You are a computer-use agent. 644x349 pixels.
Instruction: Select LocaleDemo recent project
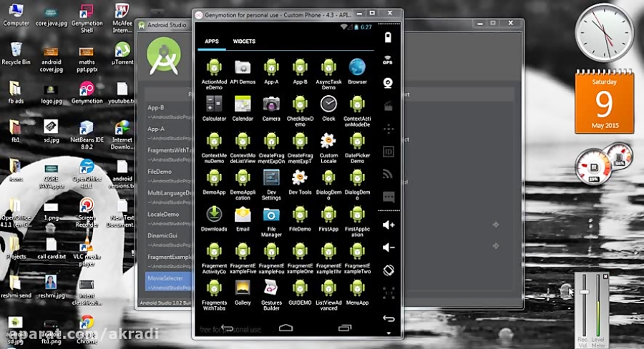pos(168,218)
